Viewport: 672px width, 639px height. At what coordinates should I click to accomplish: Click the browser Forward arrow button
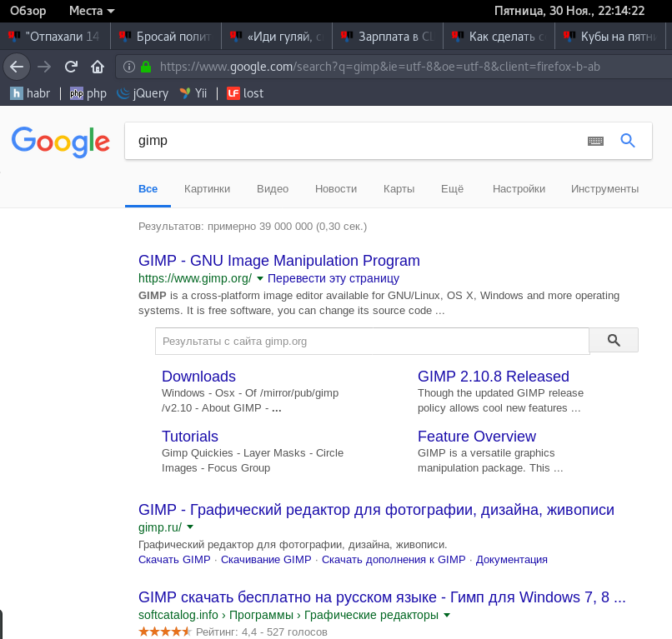pyautogui.click(x=44, y=67)
